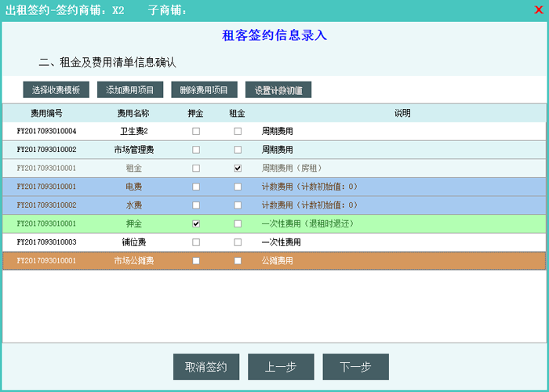Select the 电费 row in the fee list
Screen dimensions: 549x392
point(133,187)
